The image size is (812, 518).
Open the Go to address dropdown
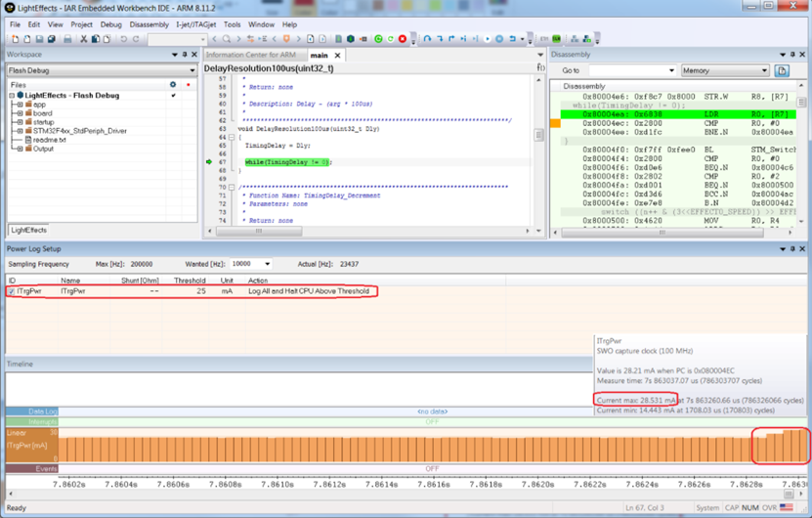pos(671,70)
